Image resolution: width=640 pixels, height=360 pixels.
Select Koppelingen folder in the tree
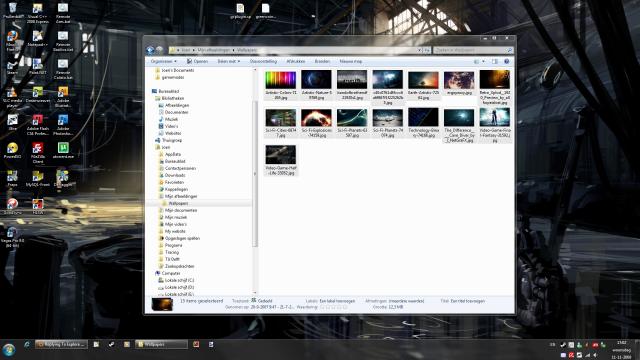tap(173, 189)
